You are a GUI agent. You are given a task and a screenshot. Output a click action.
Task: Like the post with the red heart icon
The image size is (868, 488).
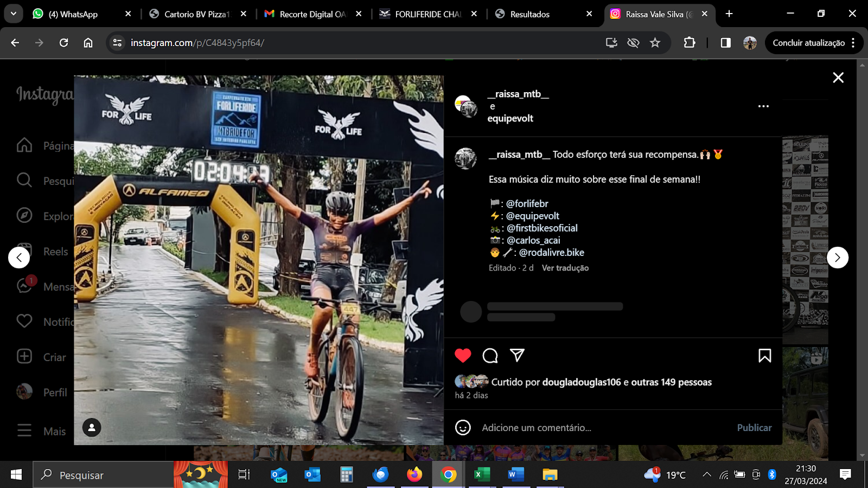pyautogui.click(x=463, y=356)
